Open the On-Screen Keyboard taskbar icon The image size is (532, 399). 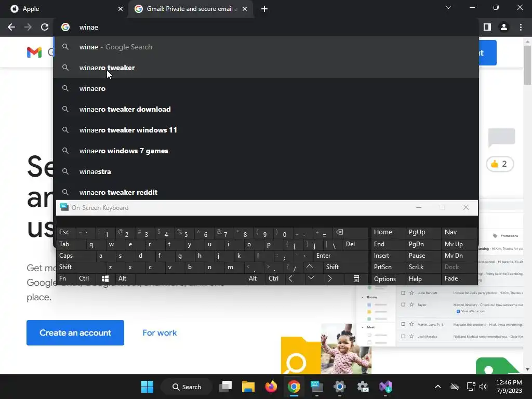[x=317, y=387]
